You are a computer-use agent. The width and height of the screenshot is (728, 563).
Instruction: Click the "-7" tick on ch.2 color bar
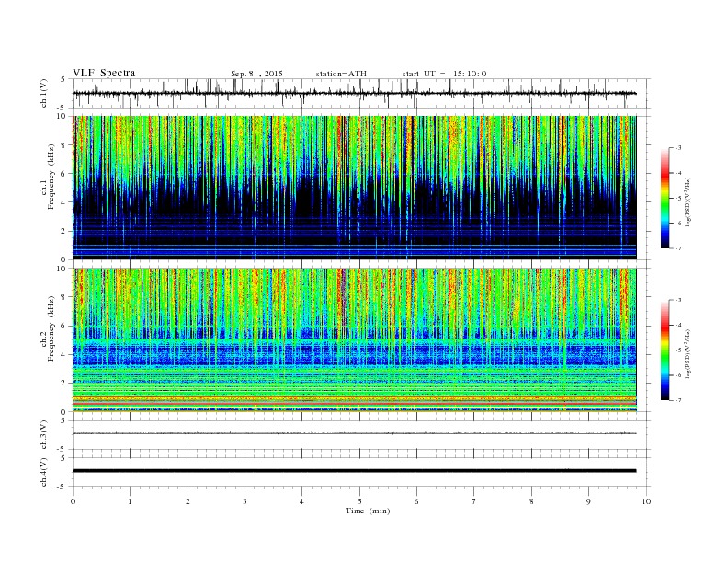click(x=677, y=400)
